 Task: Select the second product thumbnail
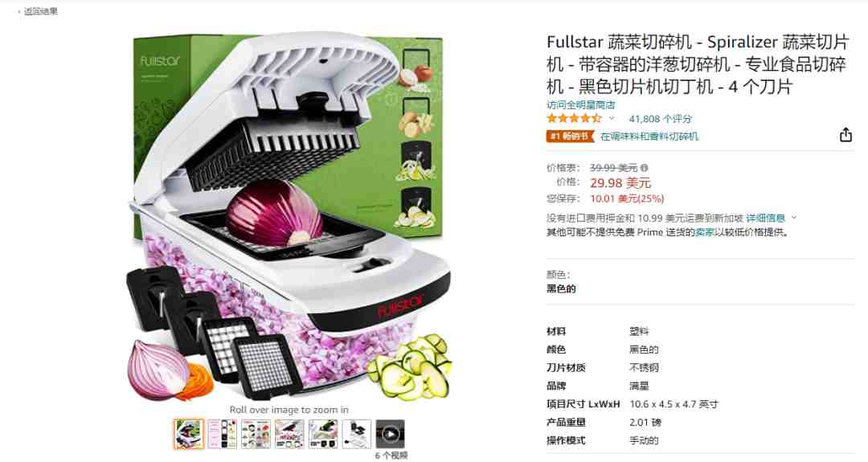pos(222,434)
